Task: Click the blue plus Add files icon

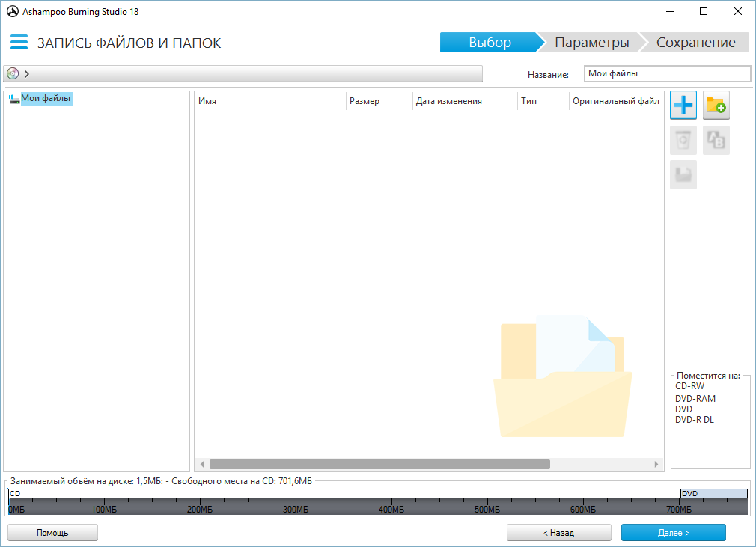Action: [683, 106]
